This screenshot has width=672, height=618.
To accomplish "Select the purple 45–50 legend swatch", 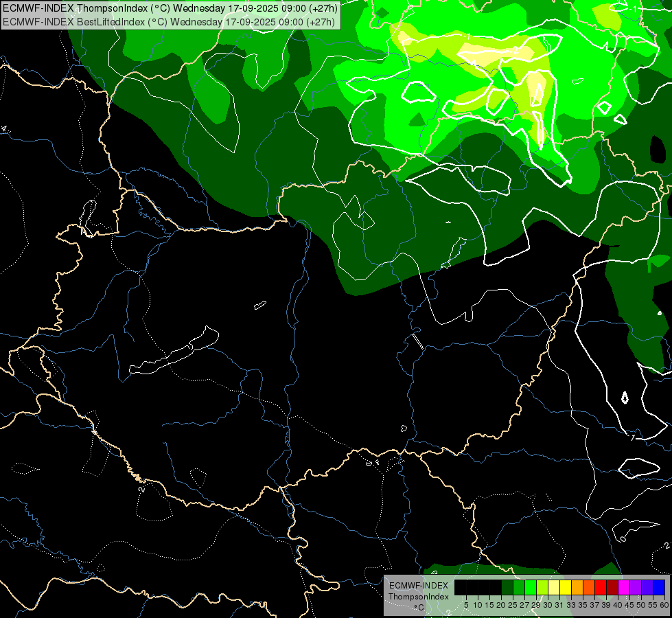I will point(636,587).
